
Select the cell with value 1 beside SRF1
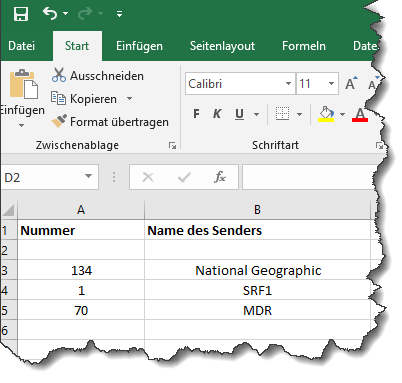(81, 290)
